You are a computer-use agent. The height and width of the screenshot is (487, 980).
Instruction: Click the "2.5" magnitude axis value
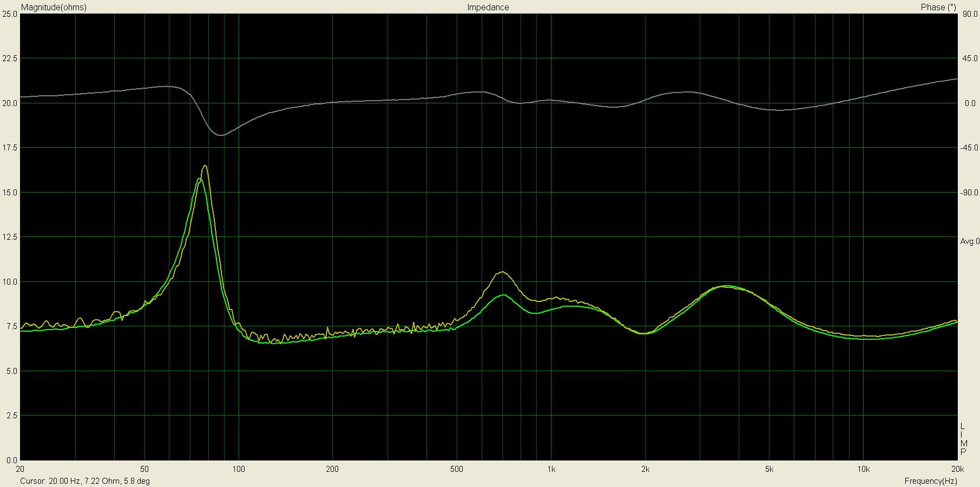coord(11,416)
